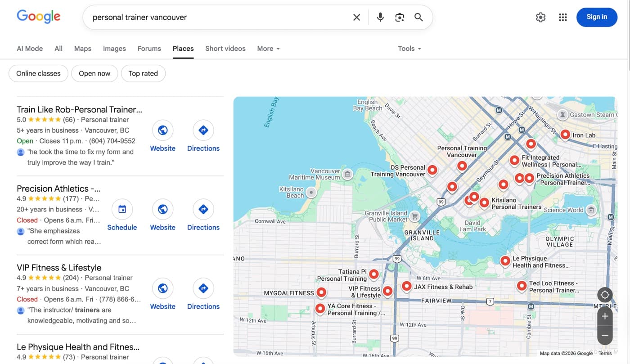Open the Train Like Rob-Personal Trainer listing
The image size is (630, 364).
coord(79,109)
